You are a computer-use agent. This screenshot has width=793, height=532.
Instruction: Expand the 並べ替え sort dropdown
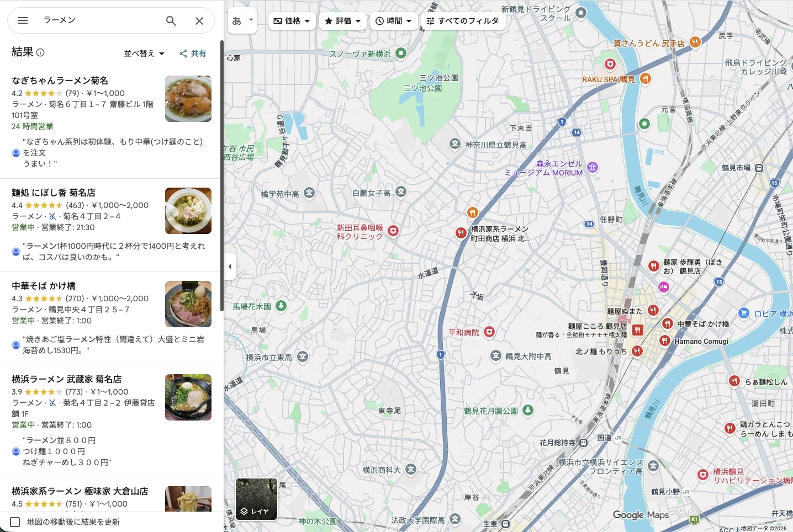tap(144, 54)
